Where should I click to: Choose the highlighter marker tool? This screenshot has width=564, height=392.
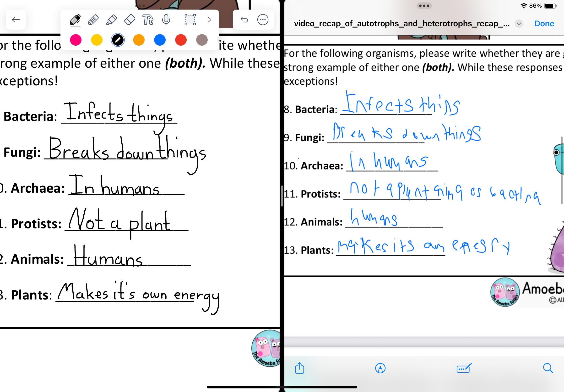[111, 20]
